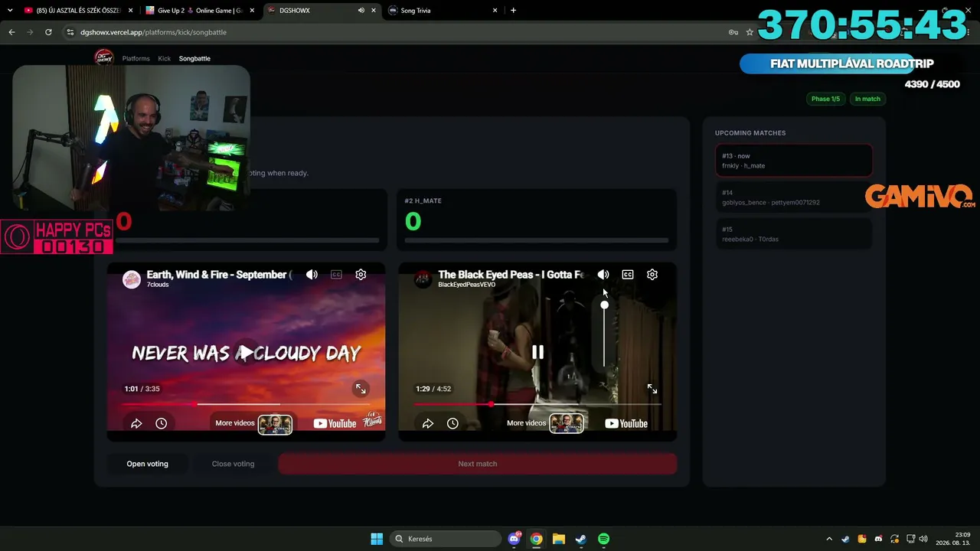The height and width of the screenshot is (551, 980).
Task: Open More videos on the September player
Action: pos(253,423)
